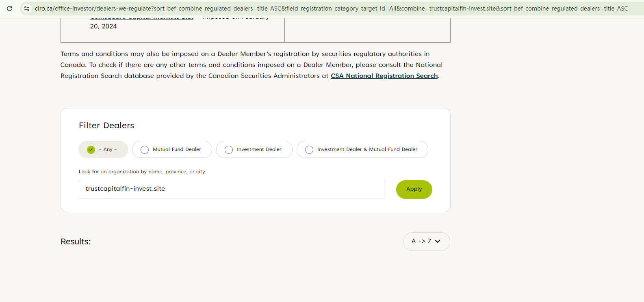Click the Results: heading
Viewport: 644px width, 302px height.
76,242
